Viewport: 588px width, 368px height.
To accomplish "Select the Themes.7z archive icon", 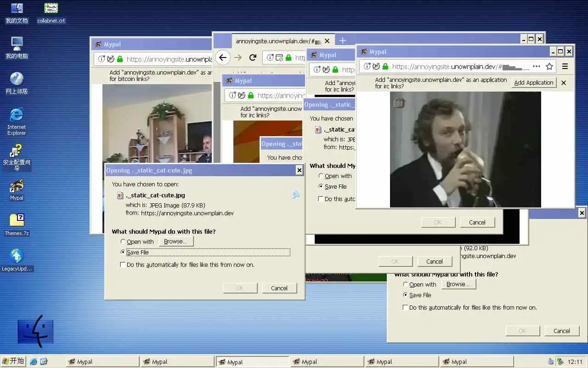I will pyautogui.click(x=17, y=225).
